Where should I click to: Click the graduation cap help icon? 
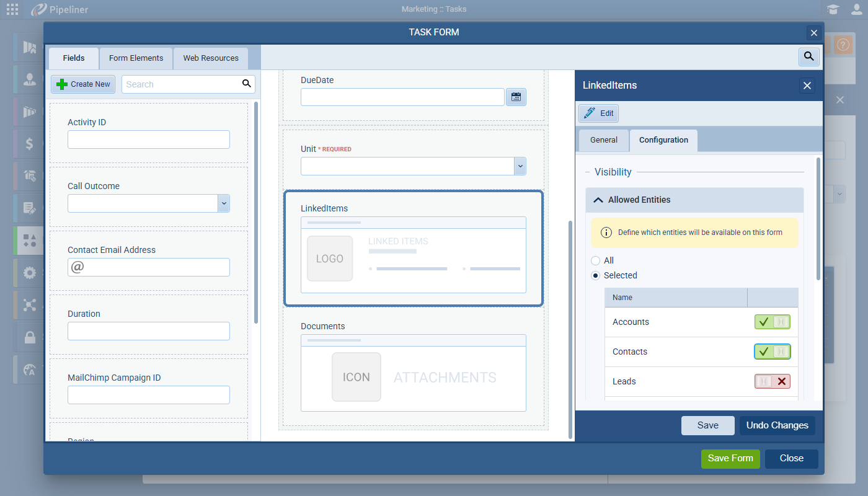833,9
